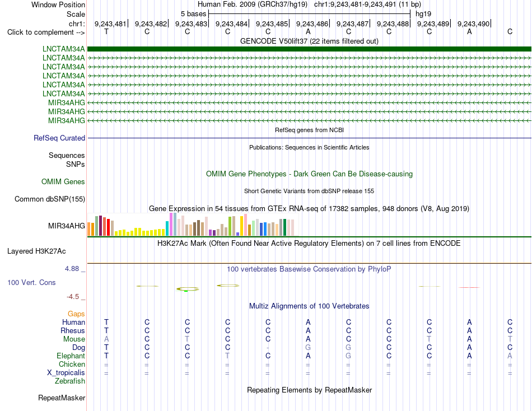Viewport: 532px width, 411px height.
Task: Click the "OMIM Genes" track label
Action: (x=63, y=181)
